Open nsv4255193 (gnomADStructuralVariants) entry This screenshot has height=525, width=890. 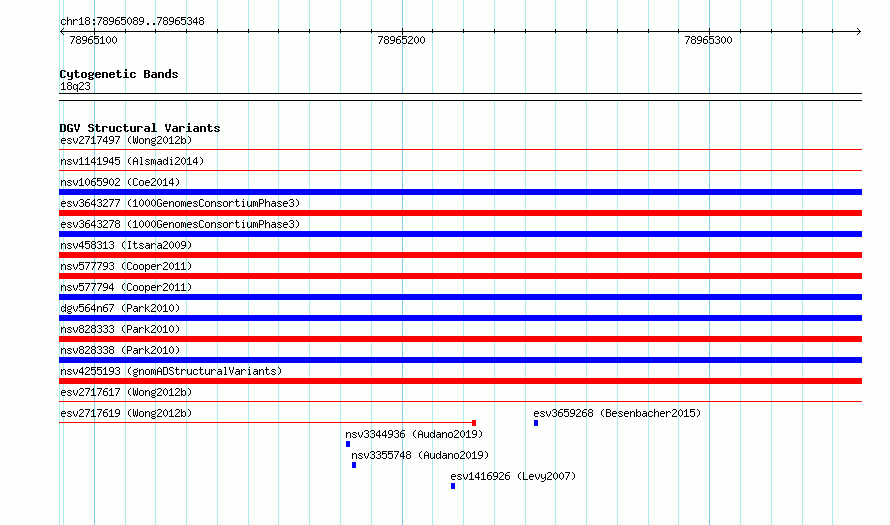171,371
